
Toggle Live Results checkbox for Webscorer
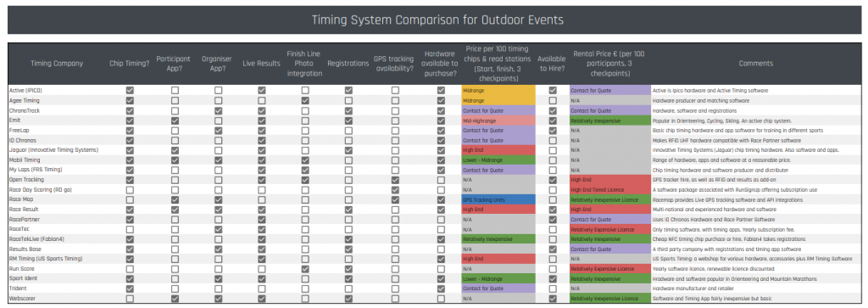(x=261, y=299)
